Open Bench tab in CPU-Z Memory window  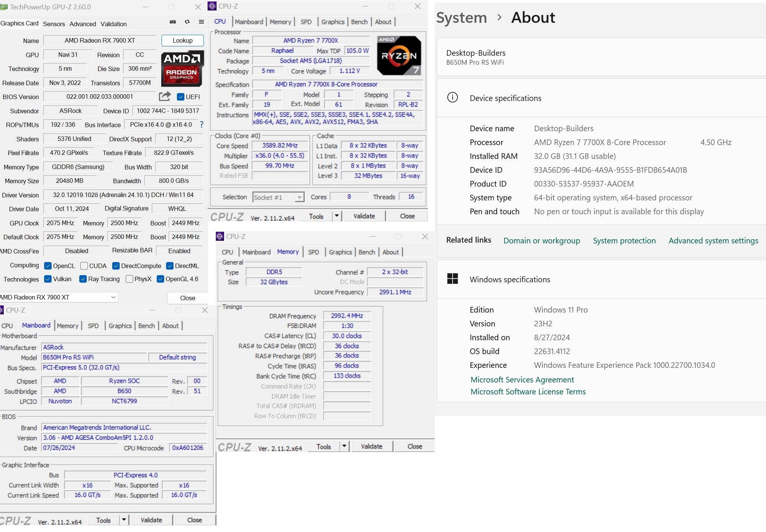pyautogui.click(x=367, y=252)
